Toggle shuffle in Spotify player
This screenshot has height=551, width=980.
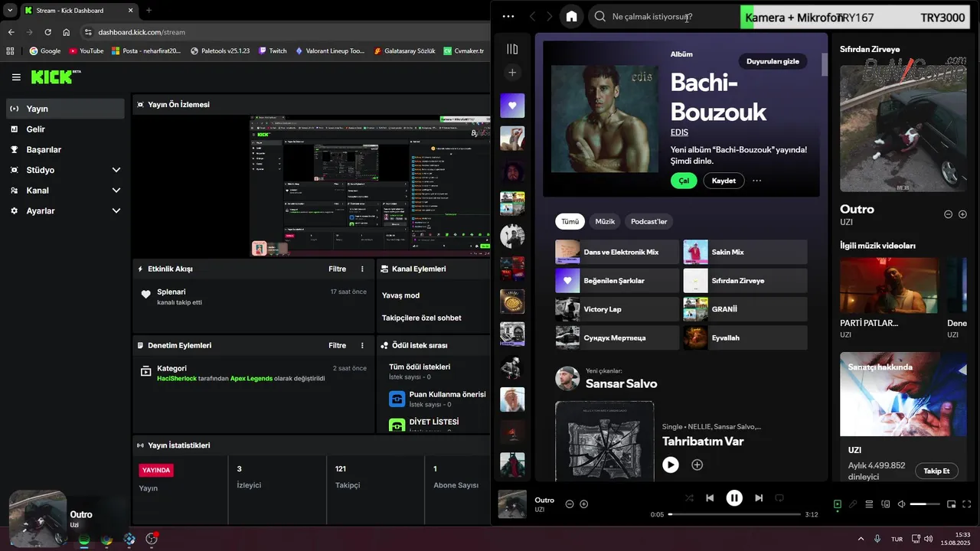pyautogui.click(x=689, y=498)
